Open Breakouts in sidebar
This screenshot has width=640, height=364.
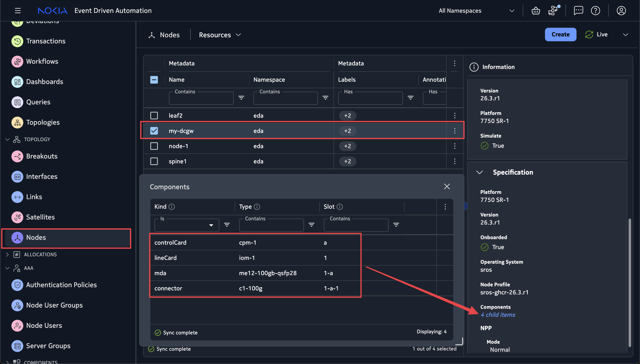coord(42,156)
